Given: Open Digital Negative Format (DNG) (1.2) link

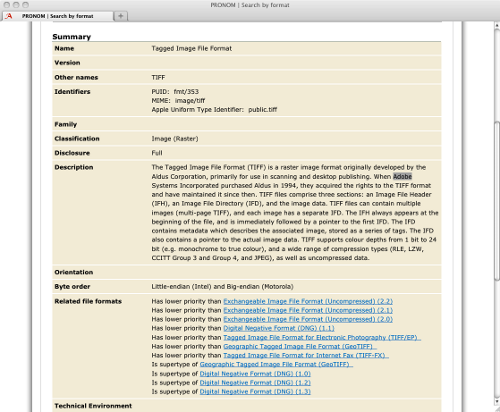Looking at the screenshot, I should pyautogui.click(x=255, y=383).
